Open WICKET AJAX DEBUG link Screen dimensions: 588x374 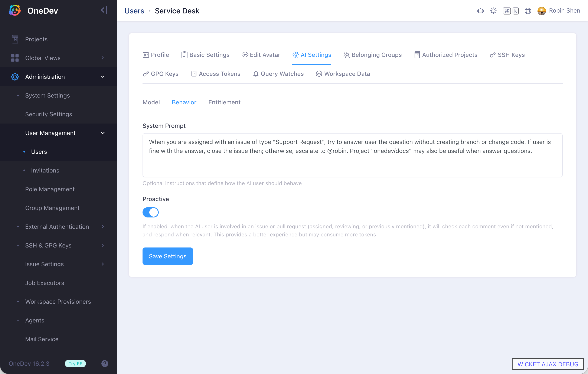tap(548, 364)
